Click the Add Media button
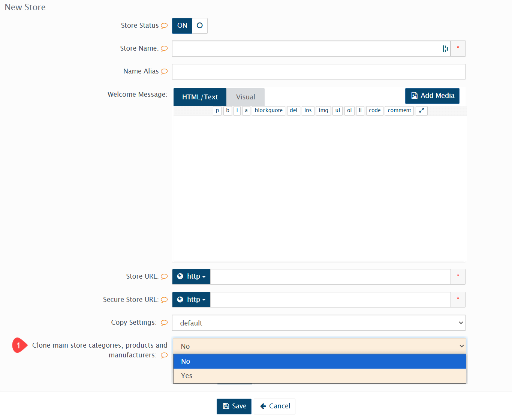The height and width of the screenshot is (420, 512). [x=432, y=96]
